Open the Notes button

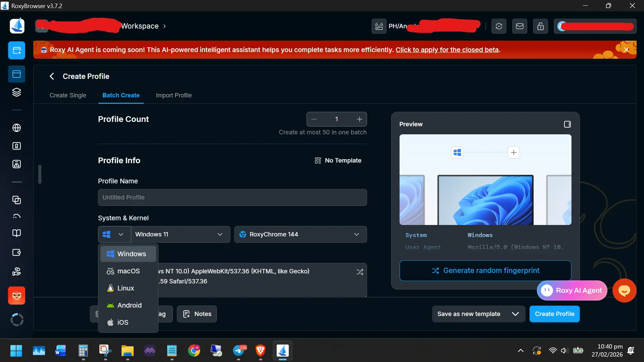197,314
